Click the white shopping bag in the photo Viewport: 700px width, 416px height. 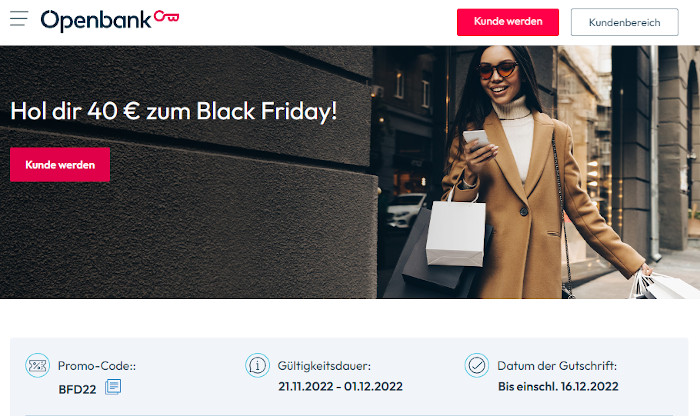pos(456,232)
